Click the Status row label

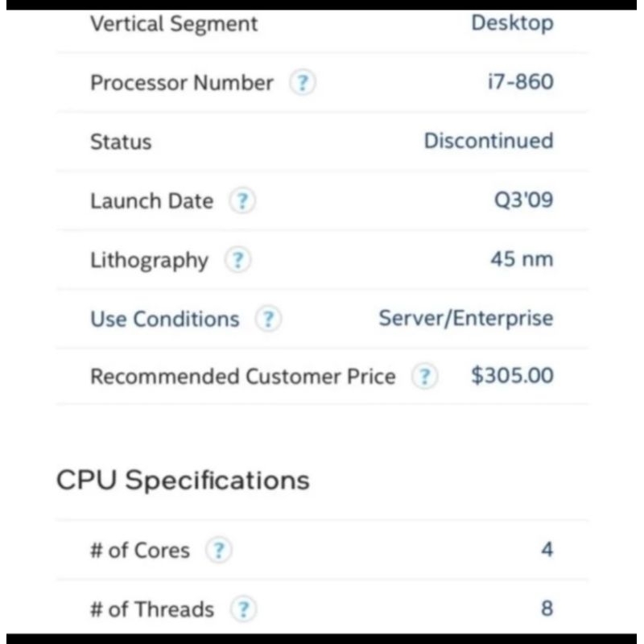coord(121,142)
